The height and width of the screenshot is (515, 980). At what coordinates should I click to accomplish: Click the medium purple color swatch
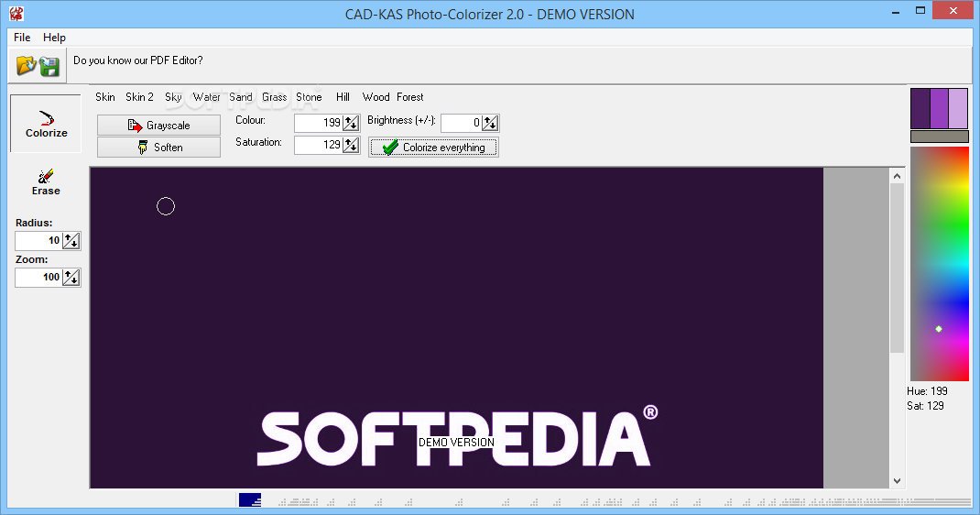coord(940,109)
